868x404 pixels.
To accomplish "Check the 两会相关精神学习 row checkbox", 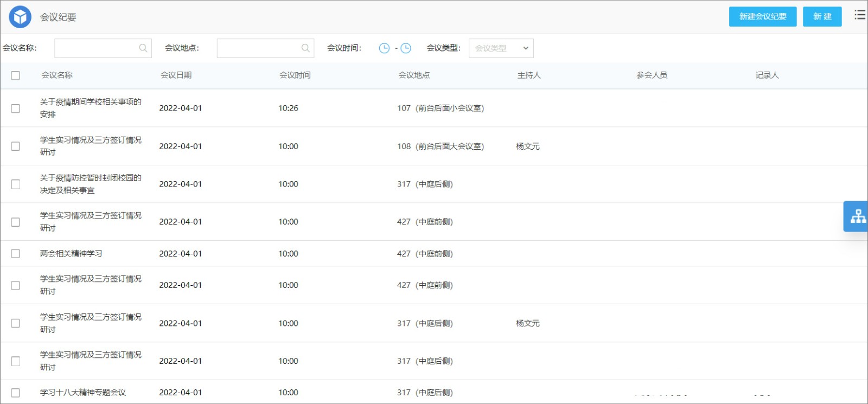I will (16, 254).
